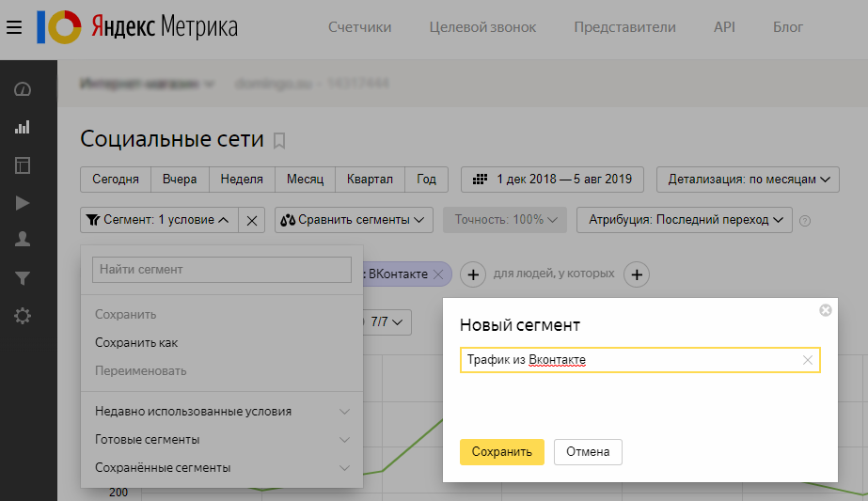Viewport: 868px width, 501px height.
Task: Select the Месяц period
Action: [305, 180]
